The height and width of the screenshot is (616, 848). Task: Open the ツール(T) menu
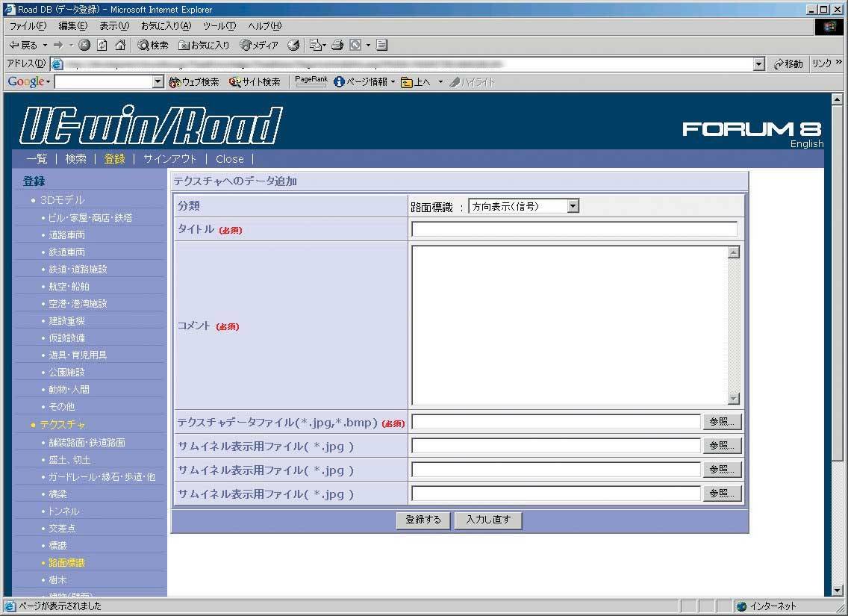[219, 25]
